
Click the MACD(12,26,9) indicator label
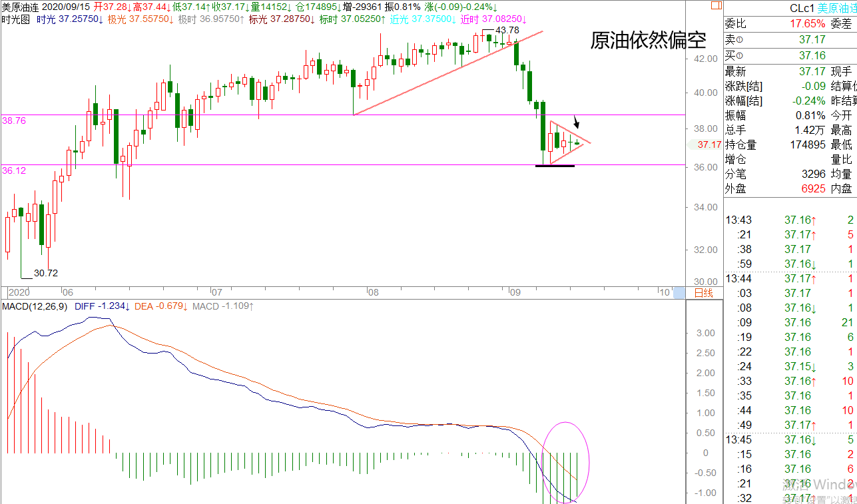click(x=34, y=306)
